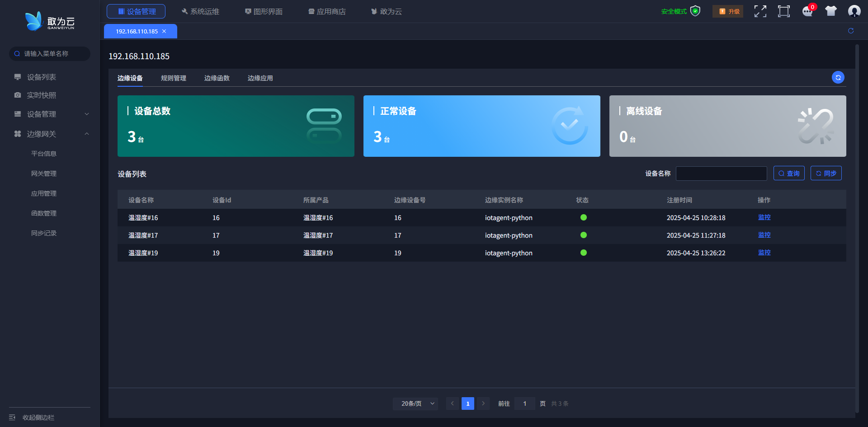This screenshot has width=868, height=427.
Task: Open the theme skin shirt icon
Action: [x=830, y=11]
